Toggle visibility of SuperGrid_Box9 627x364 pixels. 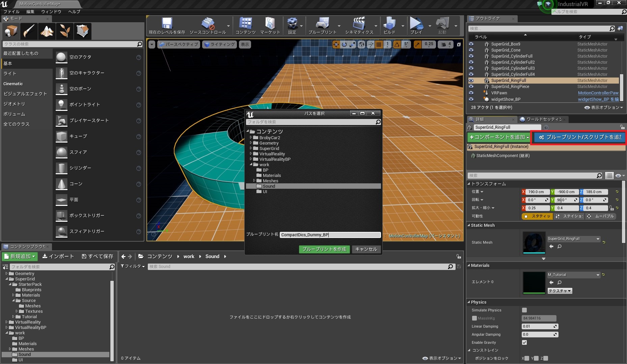[x=471, y=44]
